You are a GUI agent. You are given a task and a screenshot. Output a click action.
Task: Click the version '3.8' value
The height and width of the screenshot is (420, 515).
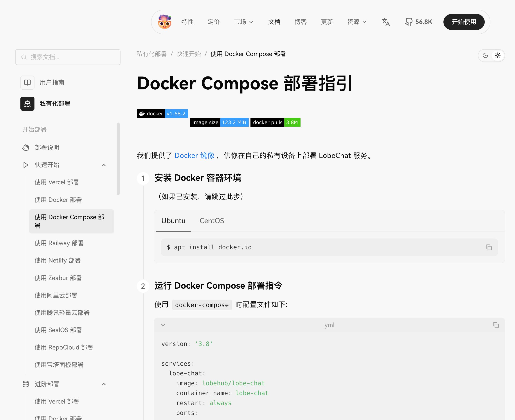tap(204, 344)
